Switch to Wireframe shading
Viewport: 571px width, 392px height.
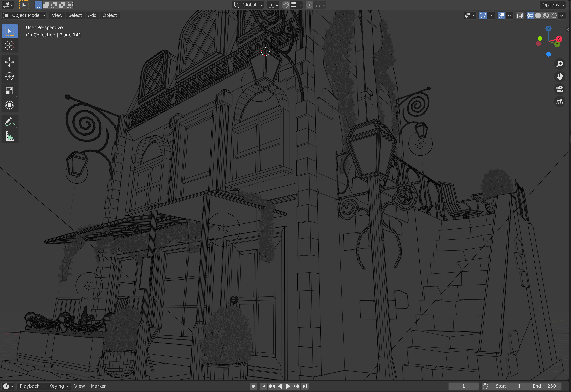coord(530,15)
